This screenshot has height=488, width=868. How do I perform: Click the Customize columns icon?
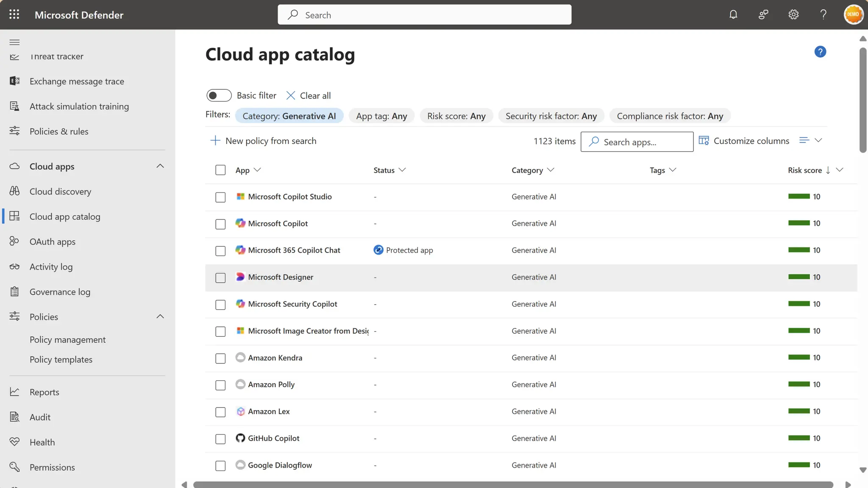pos(704,141)
